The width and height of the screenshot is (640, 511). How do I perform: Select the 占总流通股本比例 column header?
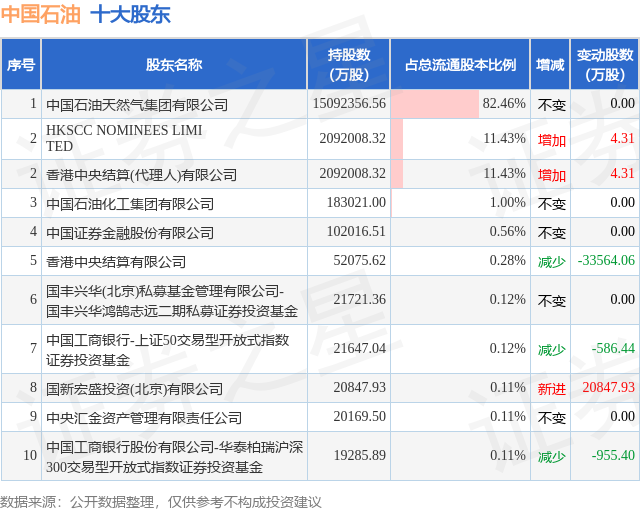(460, 64)
